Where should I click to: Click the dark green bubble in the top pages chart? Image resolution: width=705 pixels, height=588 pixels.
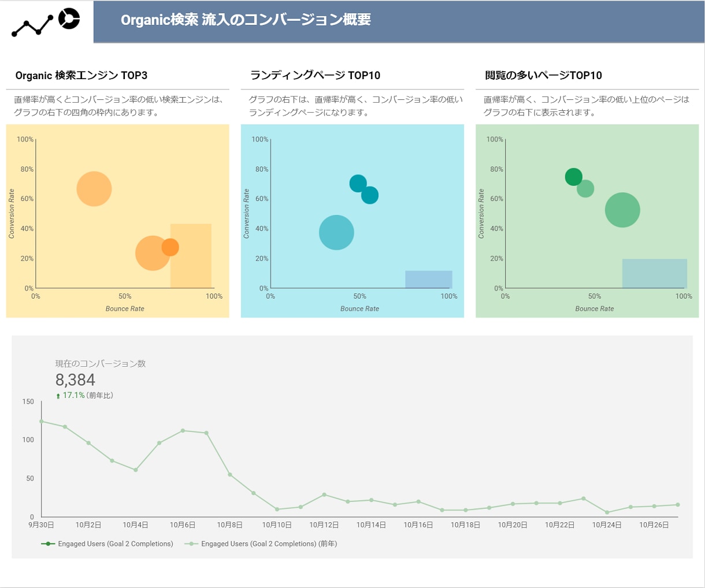(x=573, y=177)
